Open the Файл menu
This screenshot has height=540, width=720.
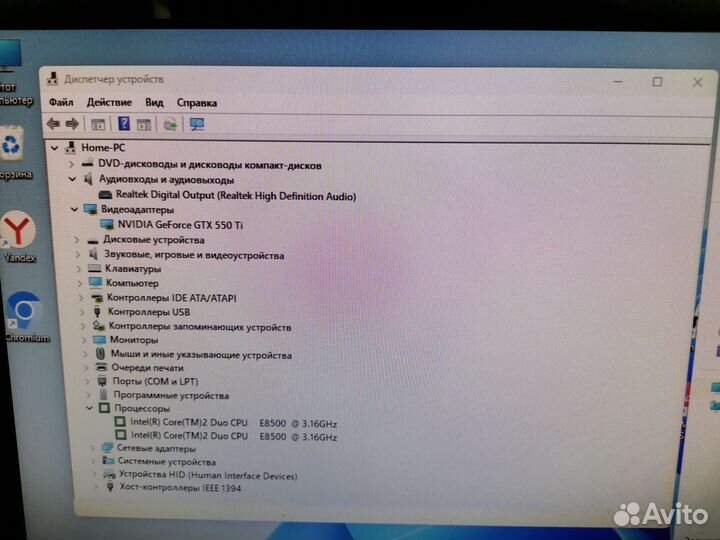[61, 102]
